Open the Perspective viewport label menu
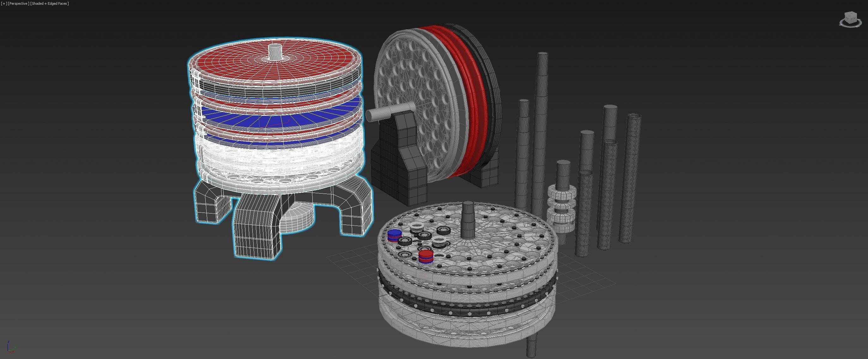 18,3
